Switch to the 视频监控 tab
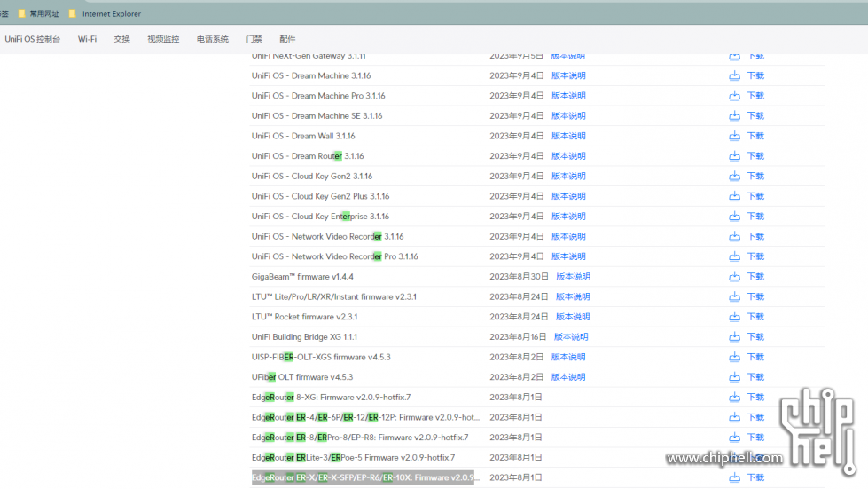The width and height of the screenshot is (868, 489). pyautogui.click(x=163, y=39)
